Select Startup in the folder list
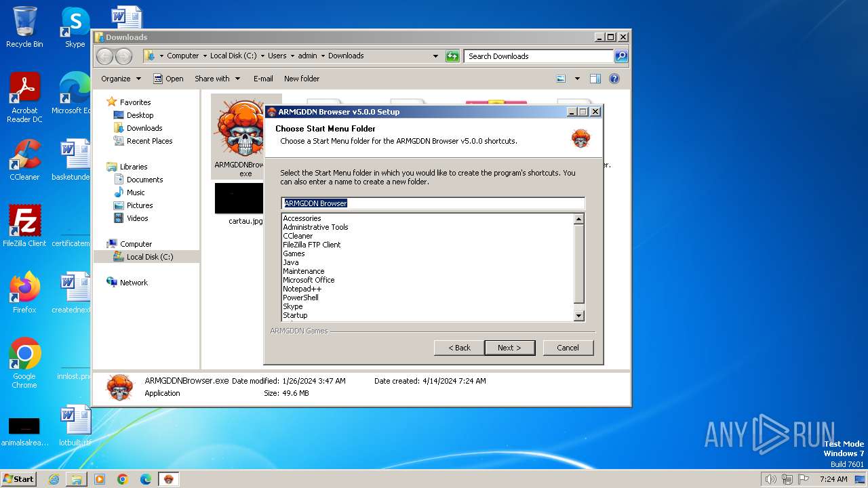Viewport: 868px width, 488px height. click(x=295, y=315)
